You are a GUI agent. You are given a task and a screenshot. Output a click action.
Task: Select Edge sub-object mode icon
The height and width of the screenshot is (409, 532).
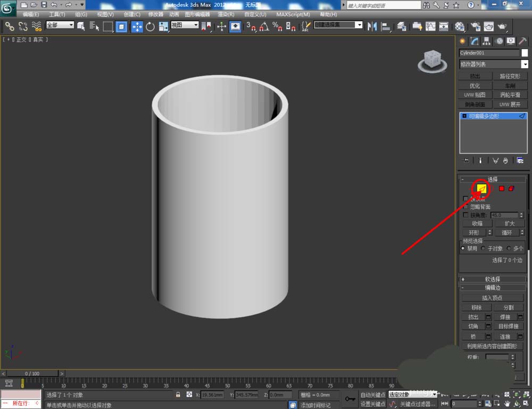click(481, 189)
